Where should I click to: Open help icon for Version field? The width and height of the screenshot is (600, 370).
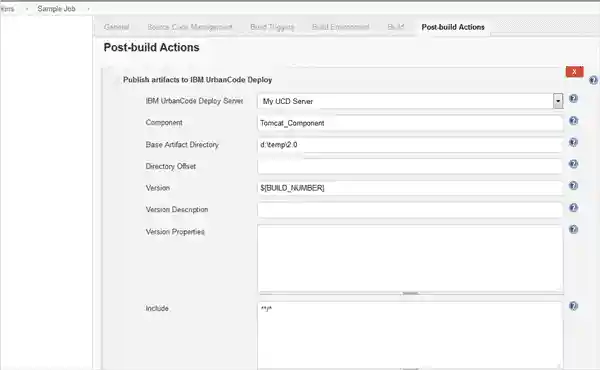click(573, 186)
